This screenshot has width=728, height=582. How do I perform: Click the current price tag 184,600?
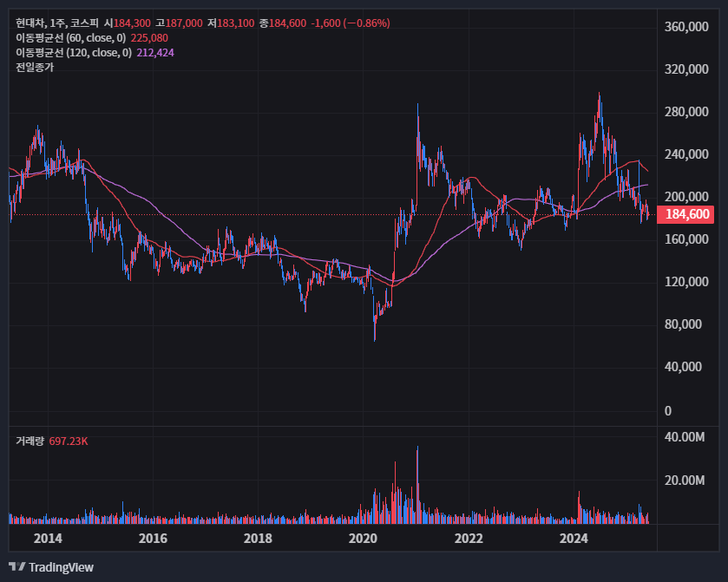[685, 214]
